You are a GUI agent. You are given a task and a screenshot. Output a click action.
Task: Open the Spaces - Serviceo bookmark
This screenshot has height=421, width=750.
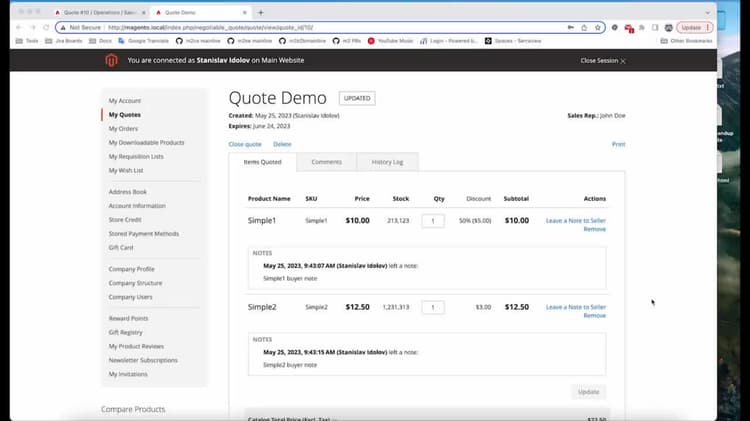(513, 41)
